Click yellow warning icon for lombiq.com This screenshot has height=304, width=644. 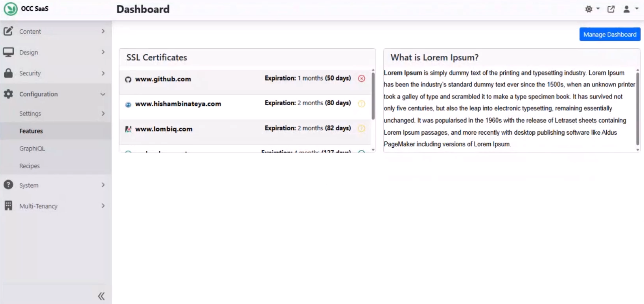(362, 128)
